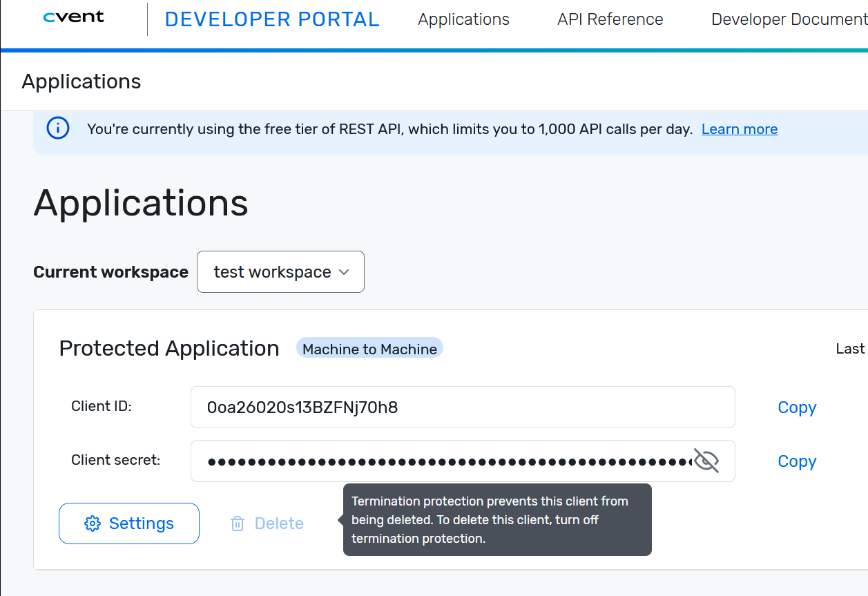
Task: Click the disabled Delete button
Action: (267, 523)
